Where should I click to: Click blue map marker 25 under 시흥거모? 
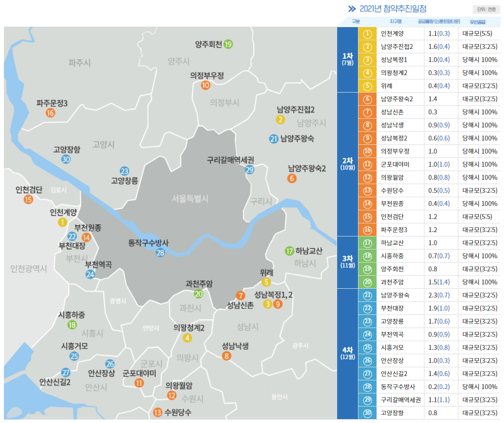[x=74, y=356]
